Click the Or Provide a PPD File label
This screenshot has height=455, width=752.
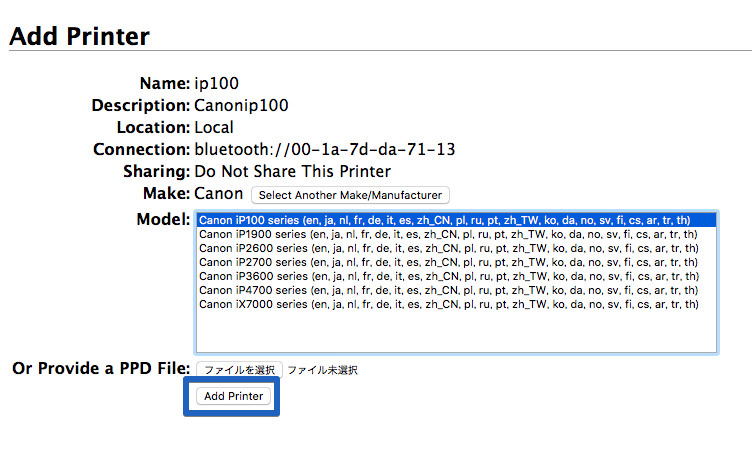101,368
